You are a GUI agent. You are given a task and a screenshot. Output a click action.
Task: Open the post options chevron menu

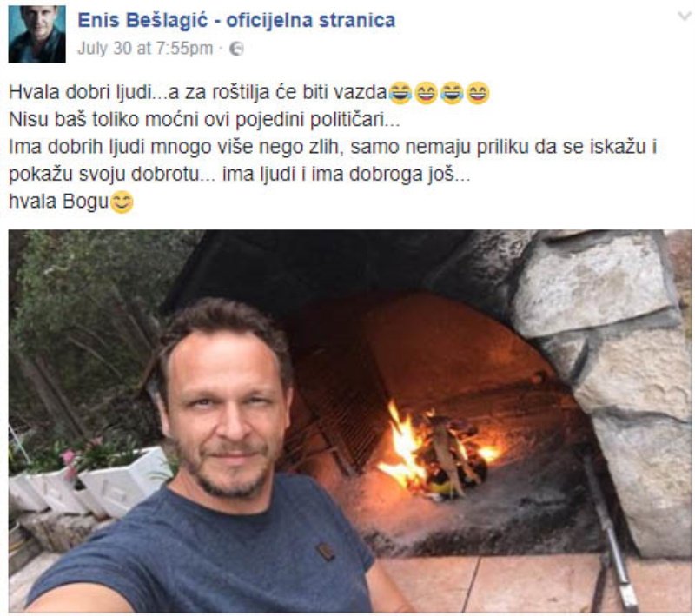coord(685,17)
